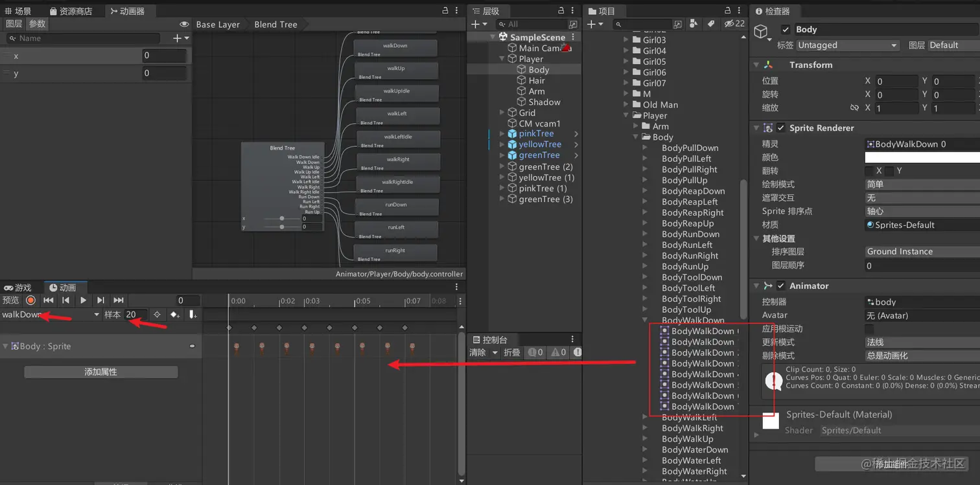Screen dimensions: 980x485
Task: Open the add parameter plus dropdown in Animator
Action: (181, 39)
